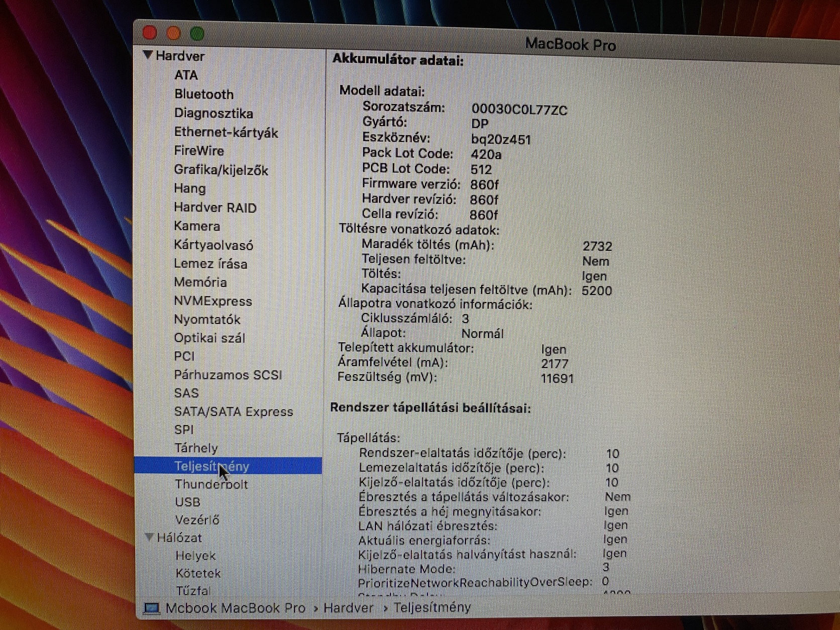
Task: Click the Pack Lot Code value 420a
Action: click(x=486, y=155)
